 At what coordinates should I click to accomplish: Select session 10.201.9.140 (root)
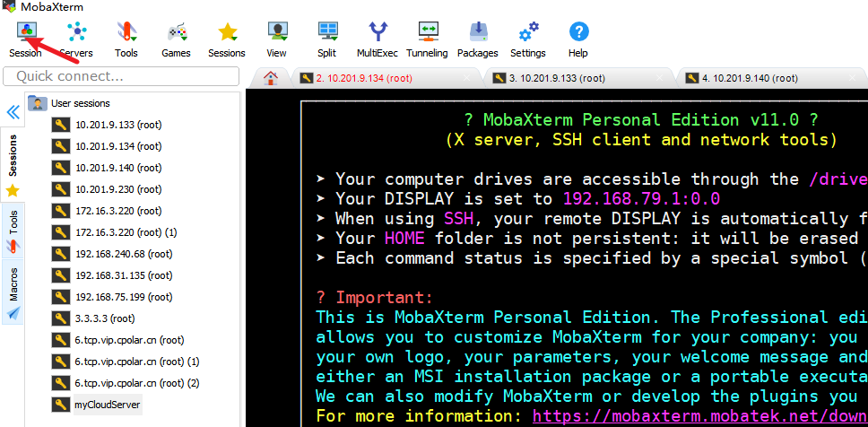pyautogui.click(x=118, y=168)
